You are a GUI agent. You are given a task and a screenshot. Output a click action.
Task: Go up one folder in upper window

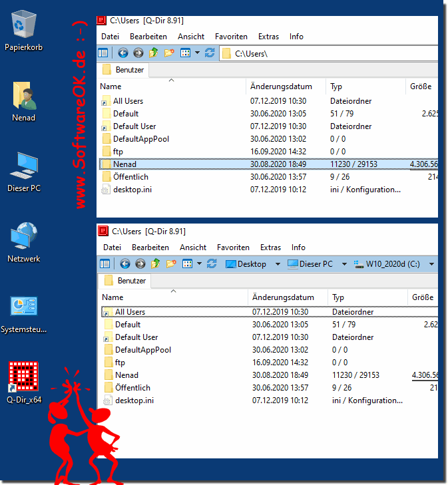[x=154, y=53]
